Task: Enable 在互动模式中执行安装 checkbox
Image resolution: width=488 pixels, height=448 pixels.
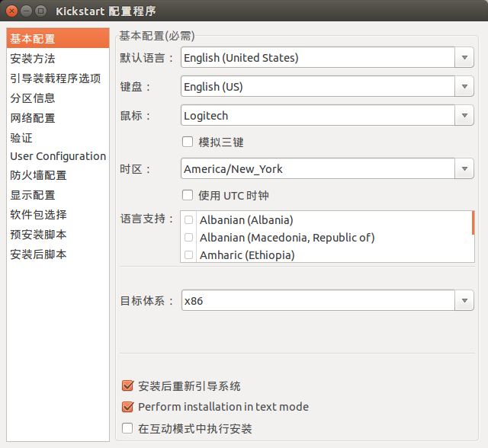Action: point(127,428)
